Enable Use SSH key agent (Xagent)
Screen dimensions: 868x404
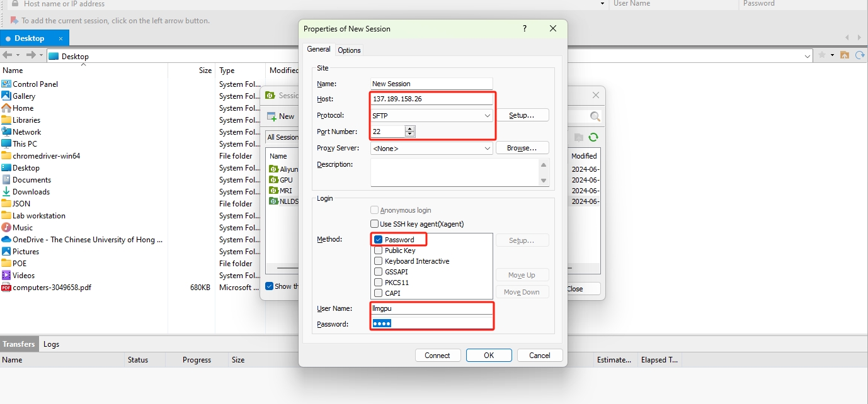pyautogui.click(x=375, y=224)
